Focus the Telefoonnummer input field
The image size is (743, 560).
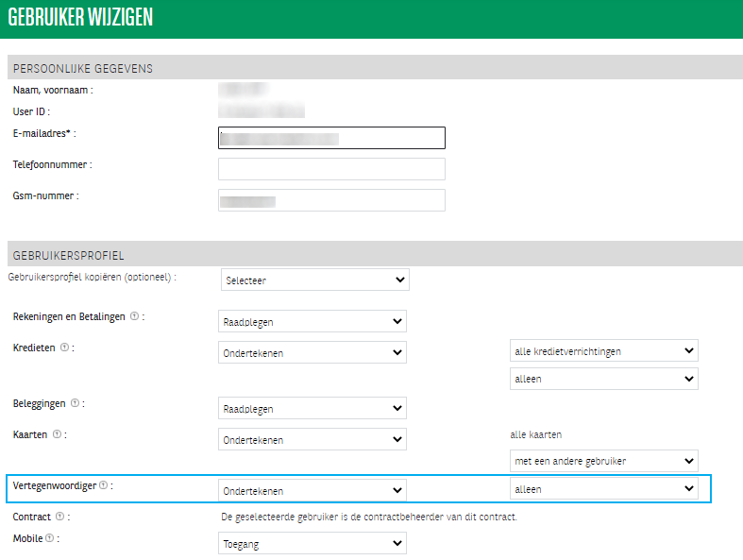point(331,169)
